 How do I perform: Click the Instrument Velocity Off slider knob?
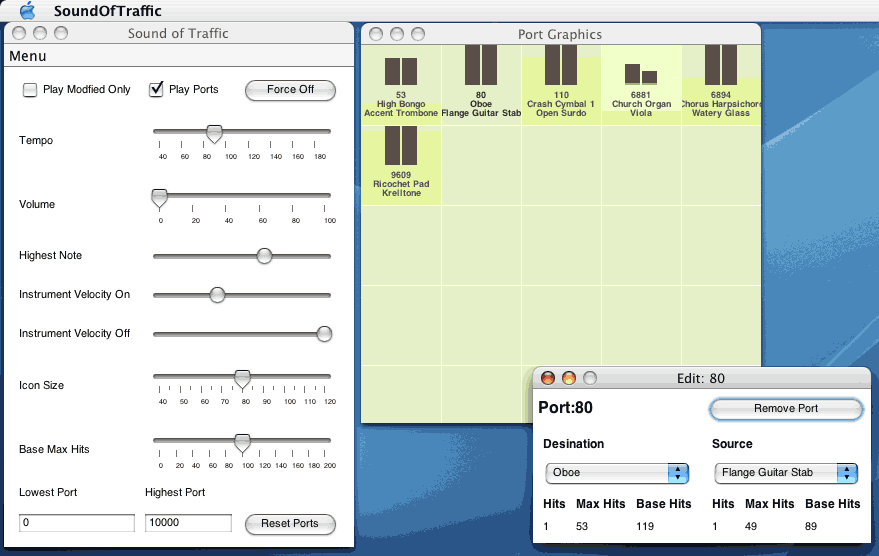(324, 334)
